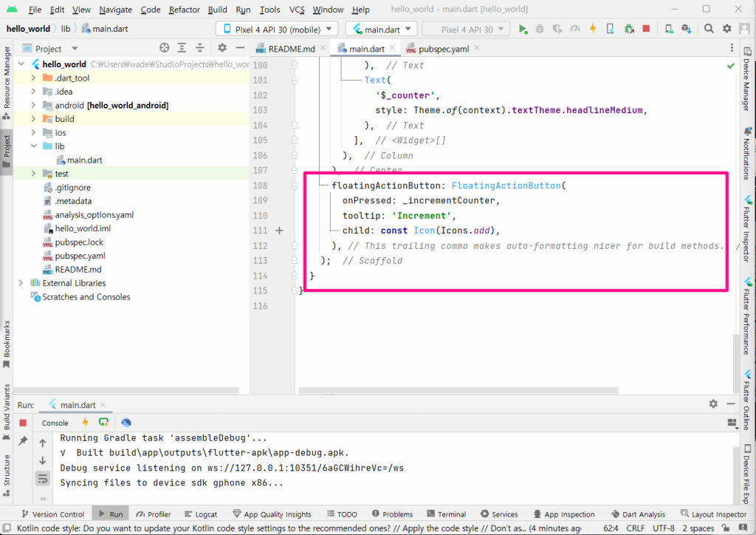Click the Hot Restart icon in Run console
The width and height of the screenshot is (756, 535).
pos(103,423)
